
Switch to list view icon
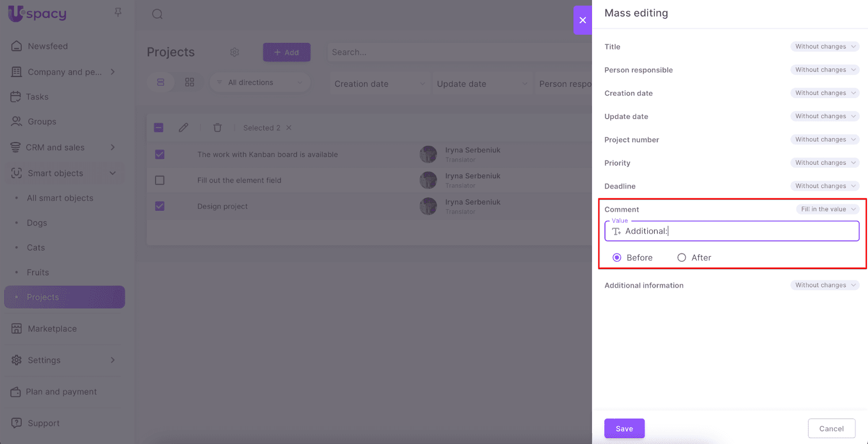click(x=161, y=82)
